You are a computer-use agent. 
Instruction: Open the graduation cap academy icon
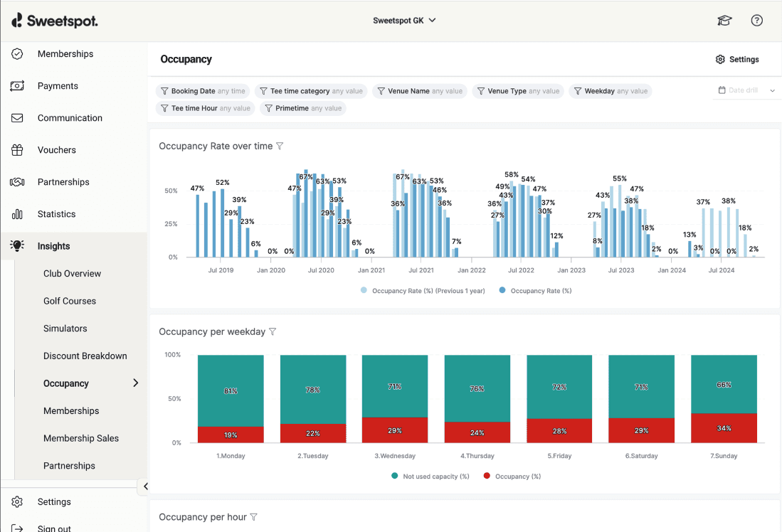tap(724, 21)
